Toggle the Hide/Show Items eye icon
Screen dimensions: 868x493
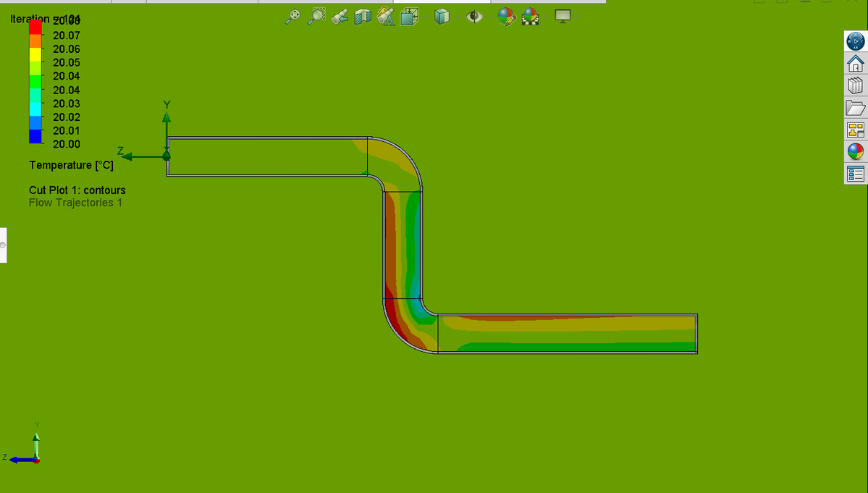pos(474,17)
